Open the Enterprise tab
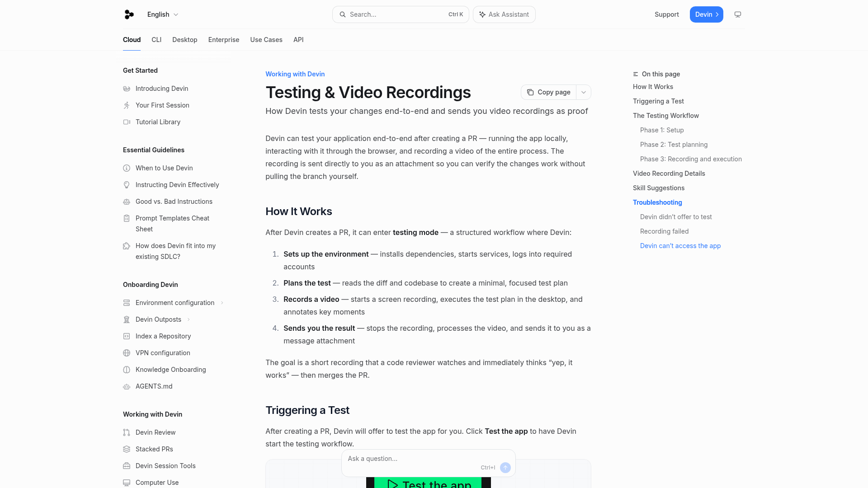The image size is (868, 488). coord(224,40)
